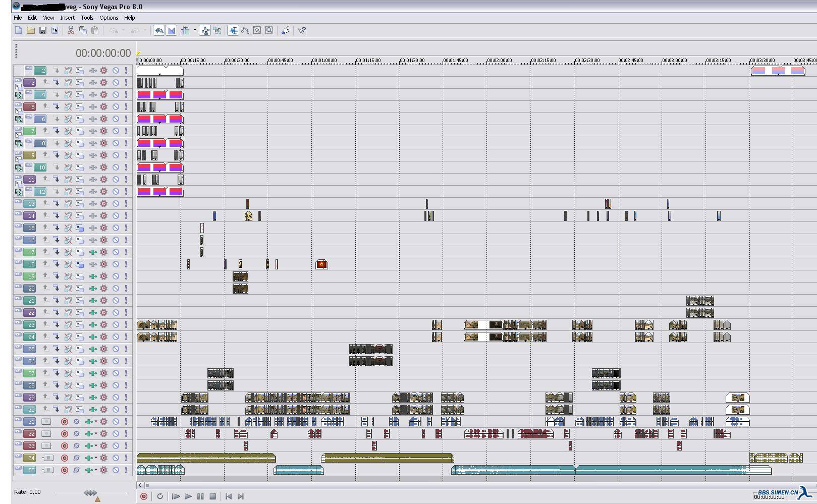Open the File menu
Image resolution: width=817 pixels, height=504 pixels.
18,18
